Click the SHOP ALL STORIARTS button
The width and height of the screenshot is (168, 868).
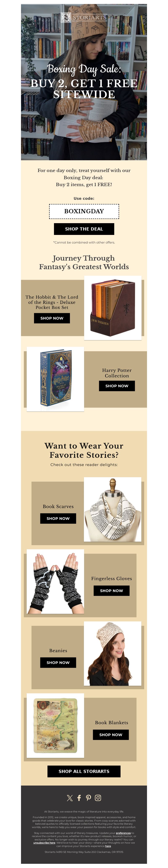click(x=84, y=771)
